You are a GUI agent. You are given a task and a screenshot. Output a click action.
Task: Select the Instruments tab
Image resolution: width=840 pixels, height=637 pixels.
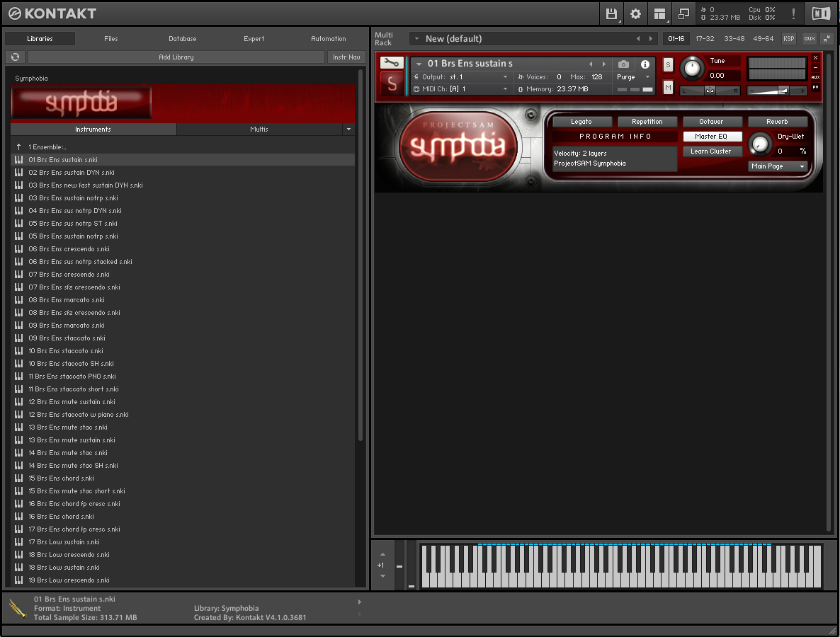(93, 130)
